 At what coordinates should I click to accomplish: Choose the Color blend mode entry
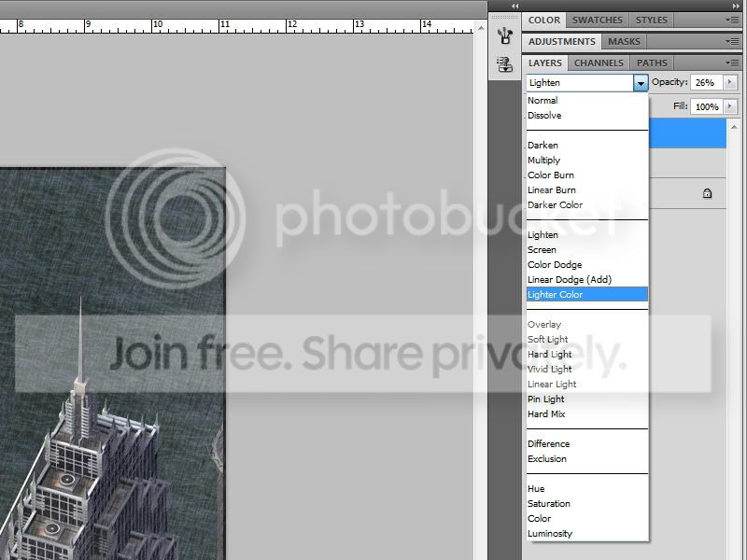[587, 519]
